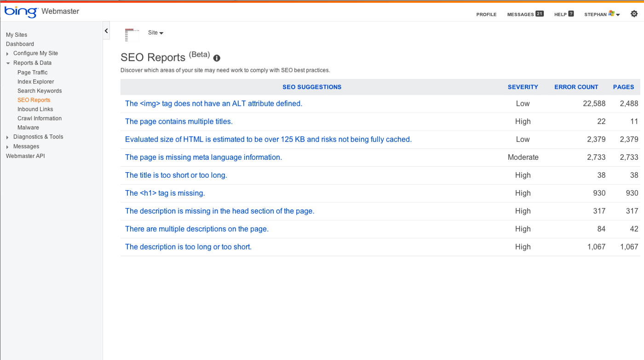Expand Diagnostics & Tools section
The image size is (644, 360).
8,137
